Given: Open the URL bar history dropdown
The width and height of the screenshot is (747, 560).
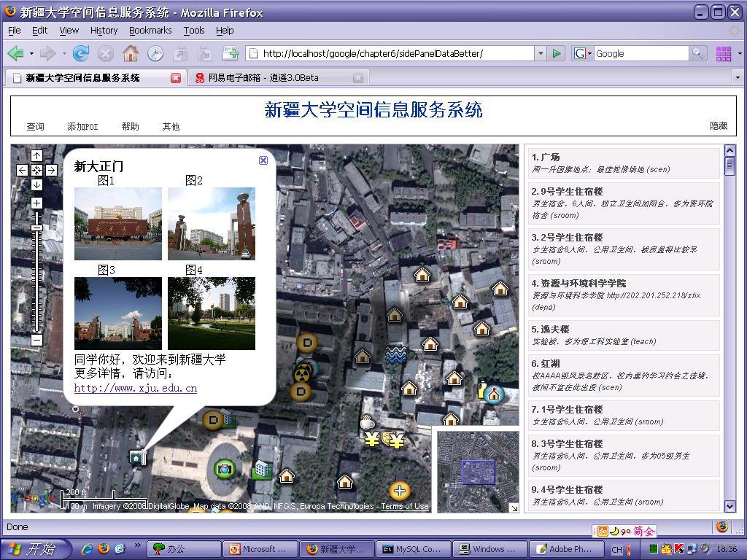Looking at the screenshot, I should click(x=541, y=53).
